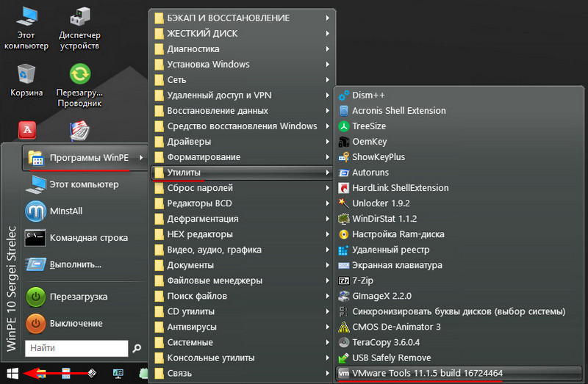Open Видео, аудио, графика folder

pos(243,250)
